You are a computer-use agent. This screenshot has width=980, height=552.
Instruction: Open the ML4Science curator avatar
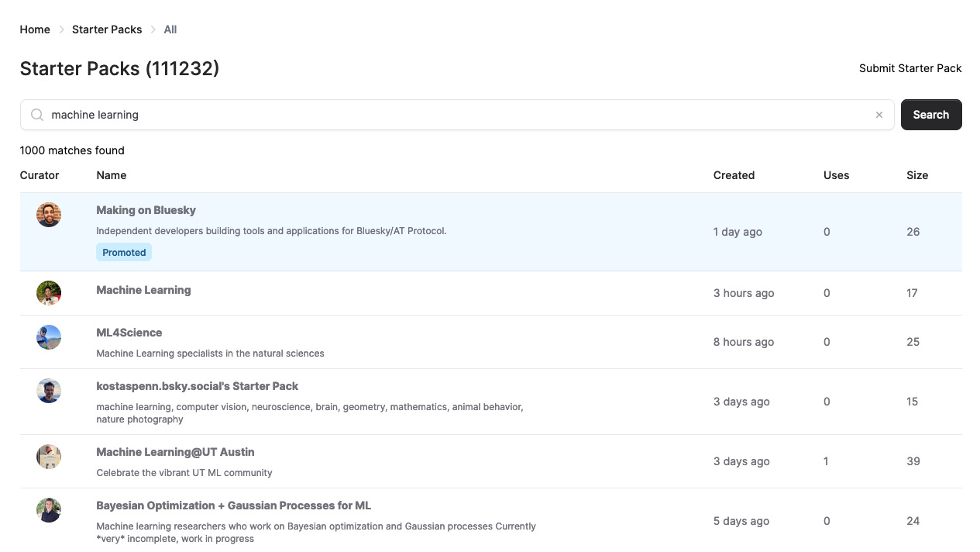pos(49,337)
